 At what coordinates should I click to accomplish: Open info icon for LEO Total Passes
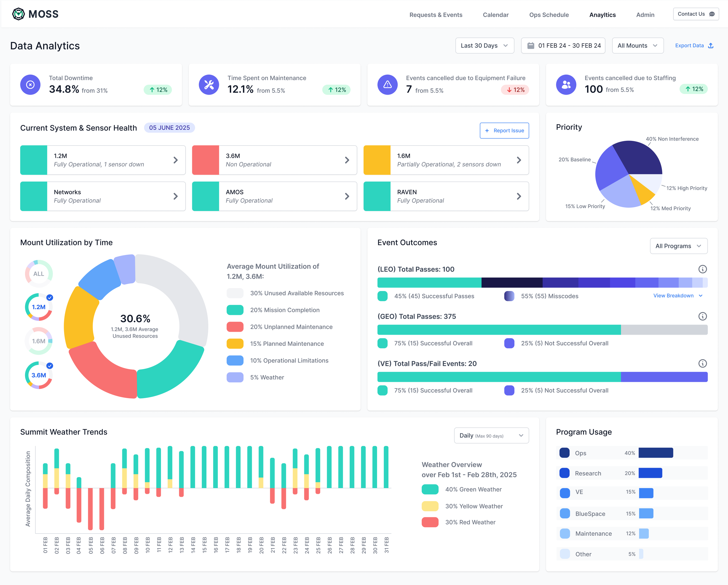pos(702,269)
